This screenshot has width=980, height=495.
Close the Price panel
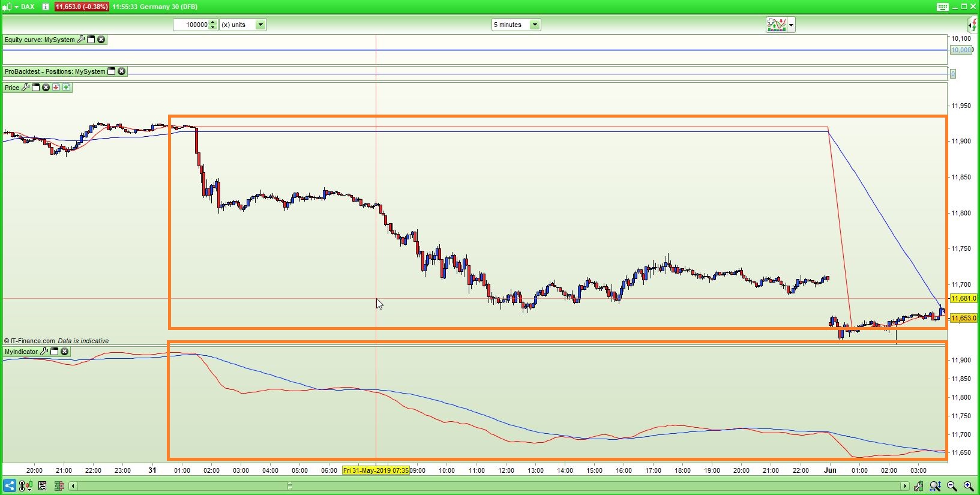(46, 88)
